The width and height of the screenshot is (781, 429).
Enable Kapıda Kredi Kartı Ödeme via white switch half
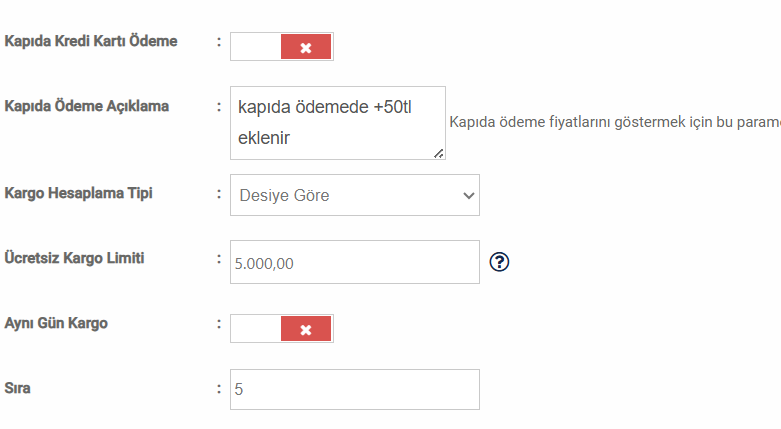(256, 47)
